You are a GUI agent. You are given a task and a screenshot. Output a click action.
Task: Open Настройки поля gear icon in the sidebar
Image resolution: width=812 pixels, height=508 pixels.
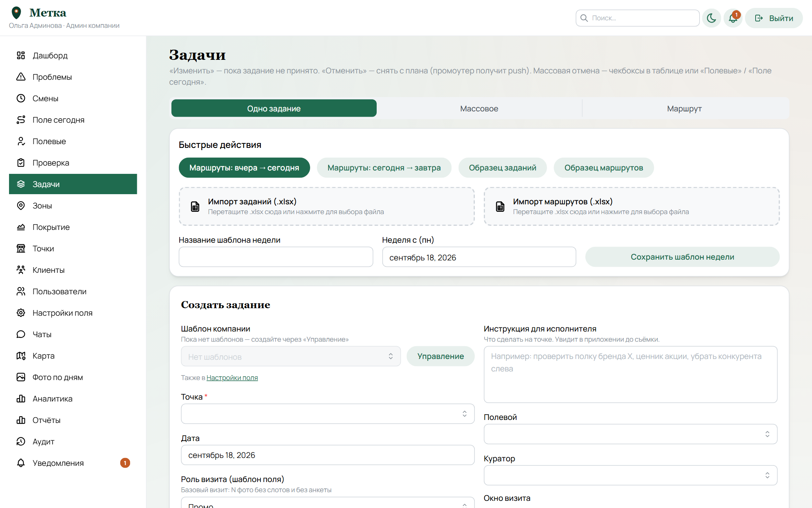point(21,313)
